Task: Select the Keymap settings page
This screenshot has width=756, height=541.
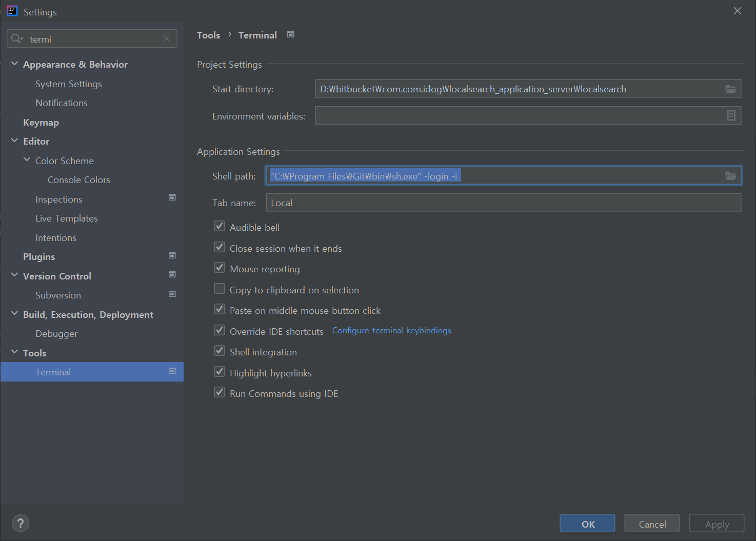Action: 41,122
